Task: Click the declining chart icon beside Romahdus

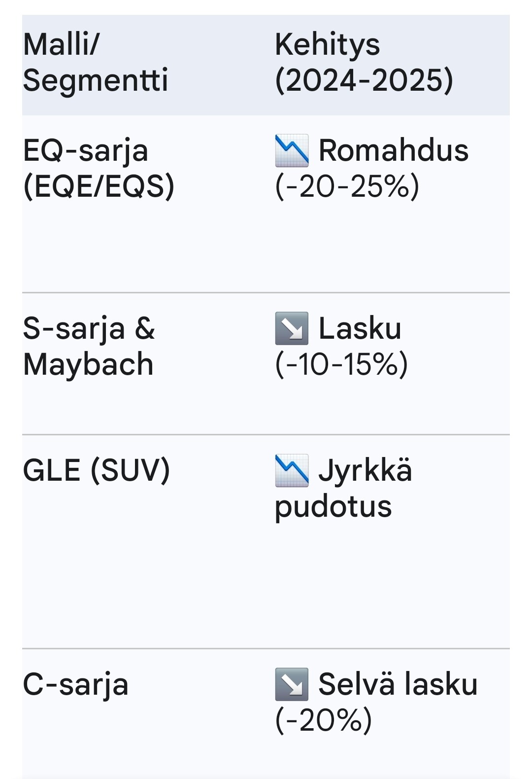Action: coord(292,150)
